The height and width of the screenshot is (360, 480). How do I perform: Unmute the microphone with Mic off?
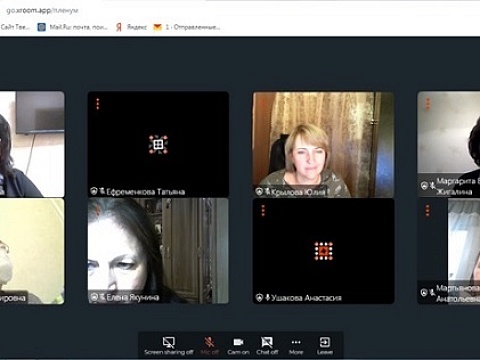(210, 346)
